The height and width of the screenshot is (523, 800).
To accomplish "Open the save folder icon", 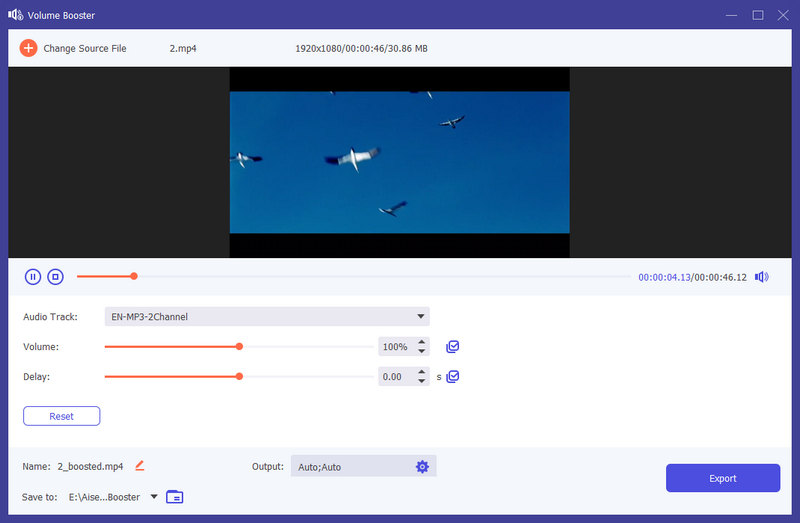I will pos(175,497).
